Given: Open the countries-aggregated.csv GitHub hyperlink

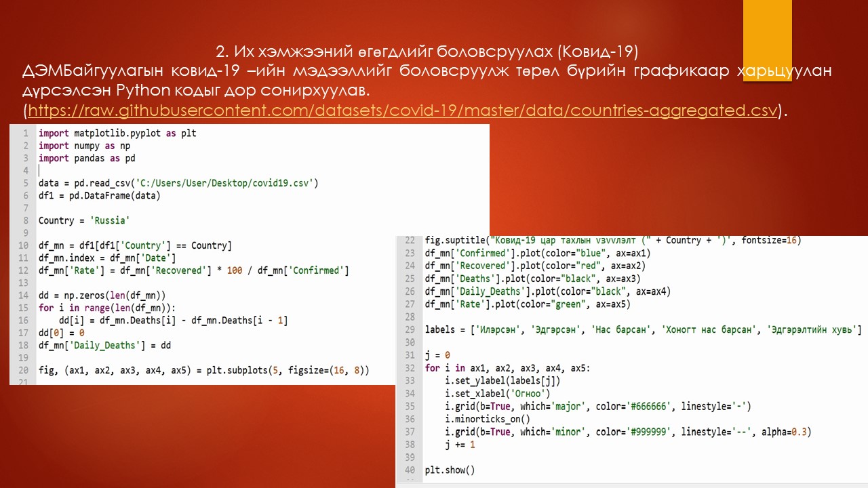Looking at the screenshot, I should coord(400,110).
